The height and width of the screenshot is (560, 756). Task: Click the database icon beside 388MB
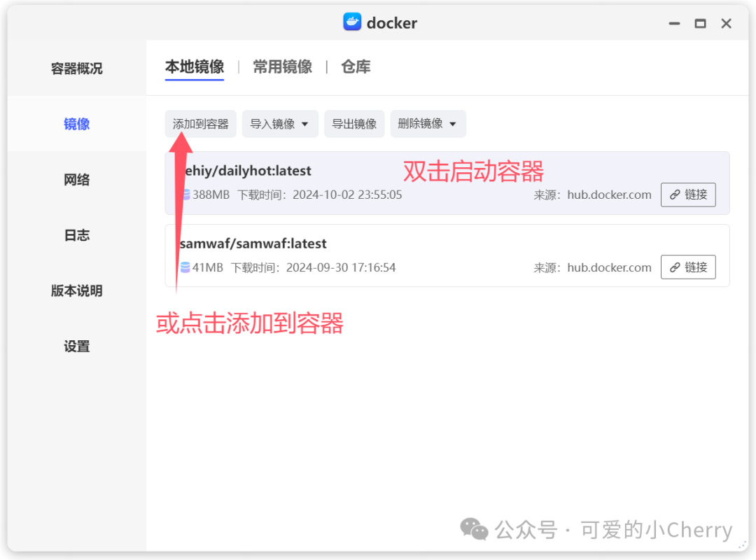pyautogui.click(x=187, y=195)
